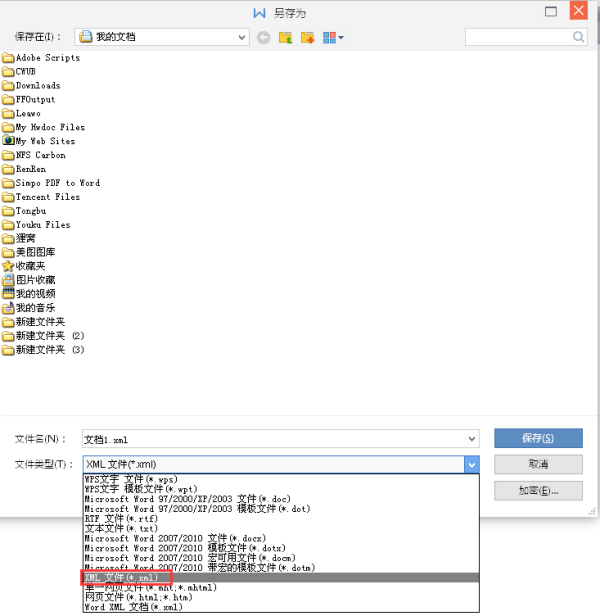Collapse the 文件类型 dropdown arrow
This screenshot has width=600, height=616.
pos(472,465)
